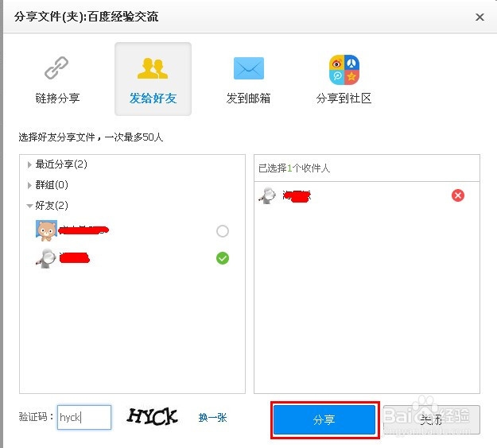Refresh captcha via 换一张 link

[x=212, y=418]
